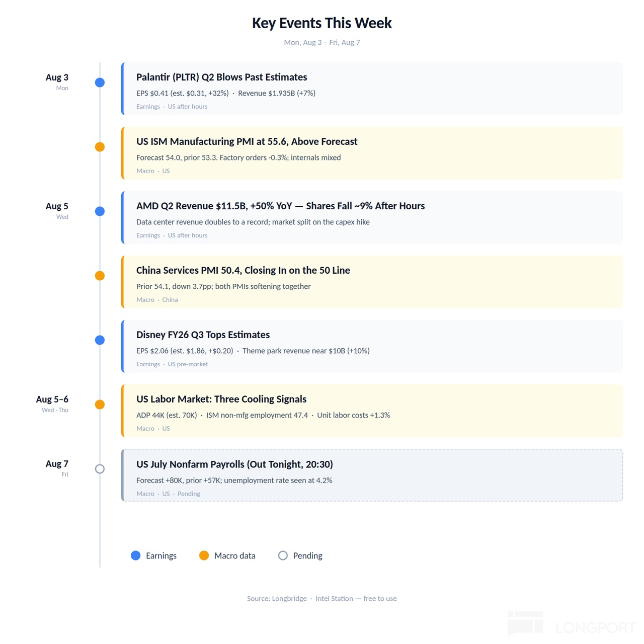Select the China Services PMI 50.4 headline
The image size is (644, 644).
243,270
